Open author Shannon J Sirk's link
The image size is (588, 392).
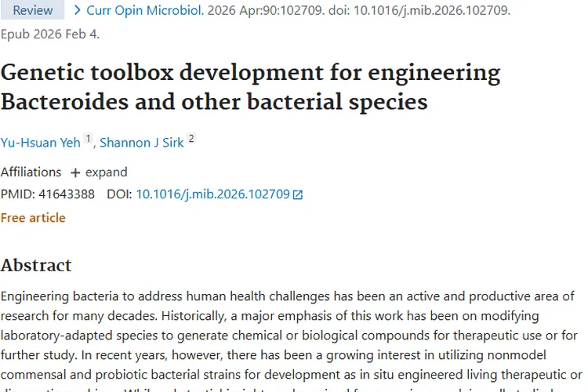coord(141,142)
